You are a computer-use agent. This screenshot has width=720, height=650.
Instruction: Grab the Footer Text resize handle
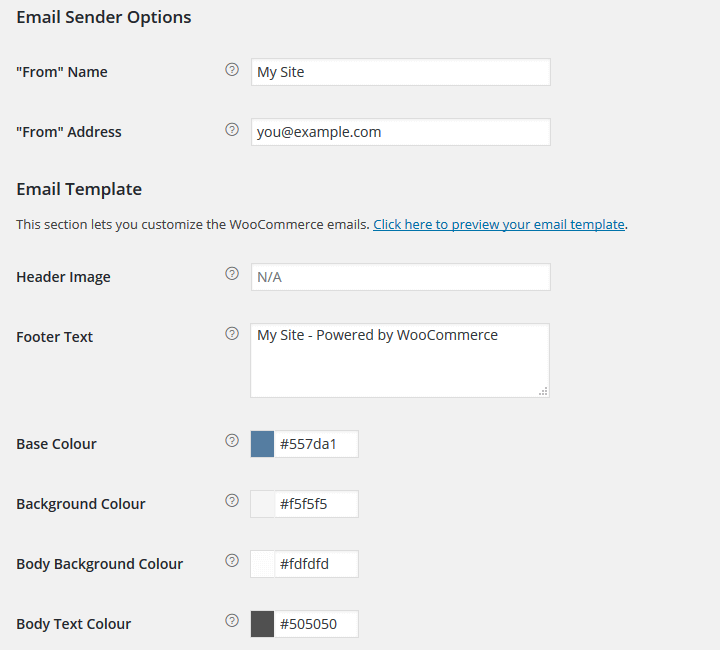point(543,391)
